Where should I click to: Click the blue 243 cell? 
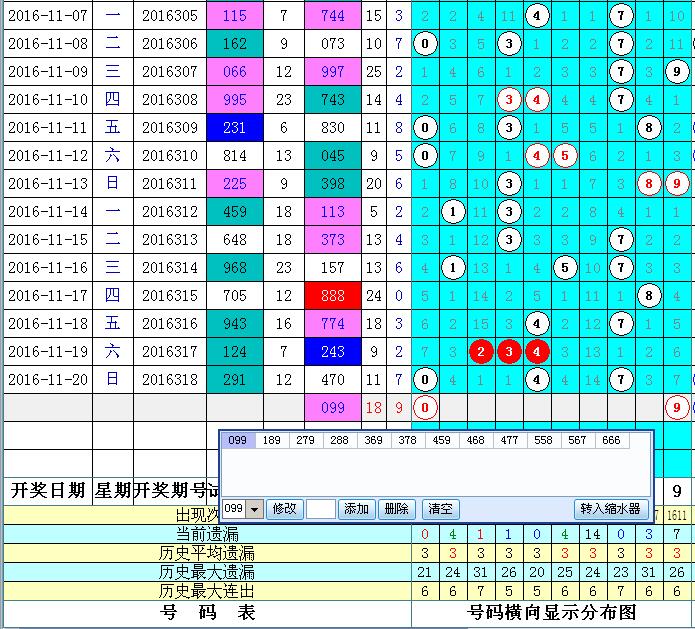click(x=332, y=352)
